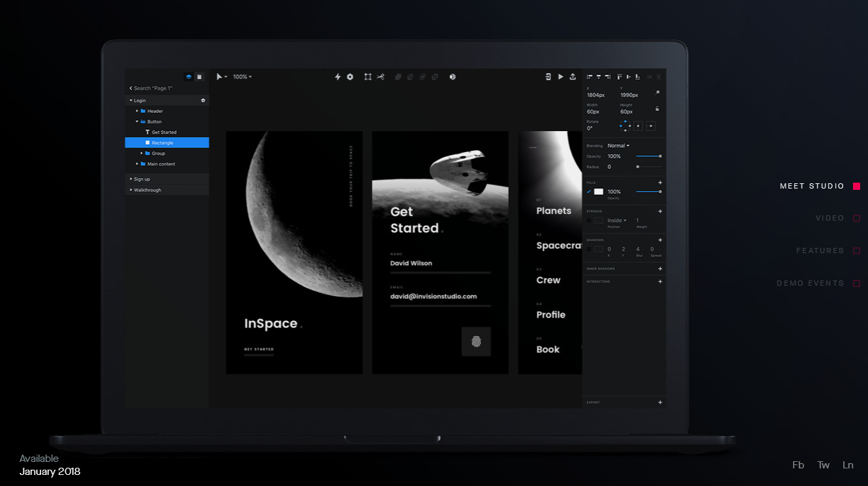Enable the Strokes checkbox
Viewport: 868px width, 486px height.
tap(589, 220)
